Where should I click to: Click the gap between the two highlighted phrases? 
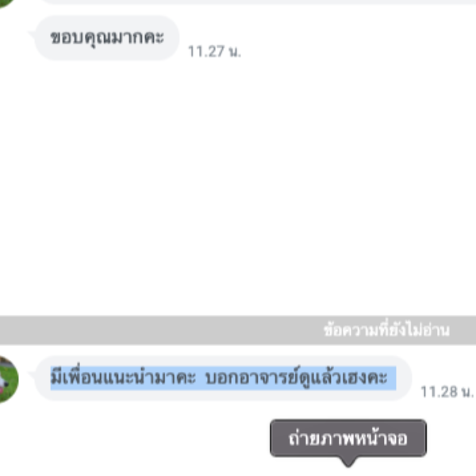tap(201, 378)
